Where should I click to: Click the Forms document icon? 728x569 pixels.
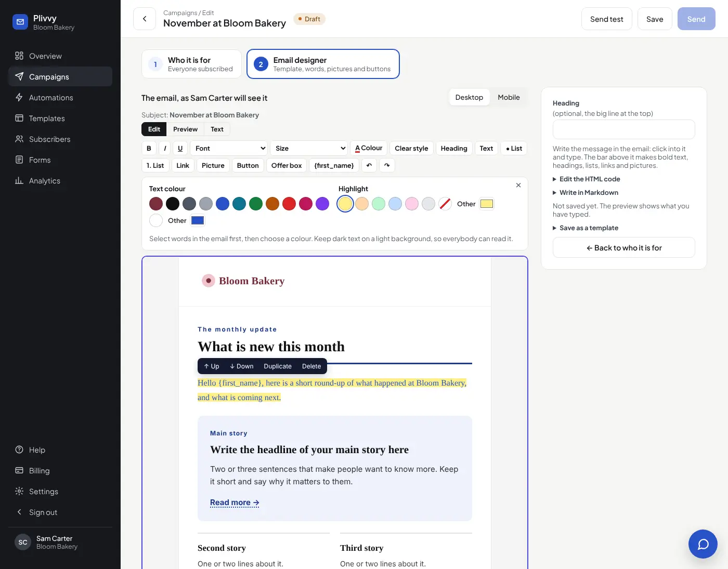pos(19,160)
